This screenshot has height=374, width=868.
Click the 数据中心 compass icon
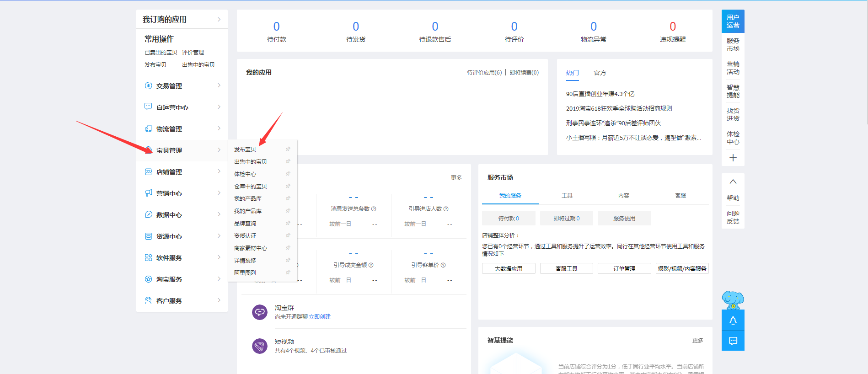[148, 214]
